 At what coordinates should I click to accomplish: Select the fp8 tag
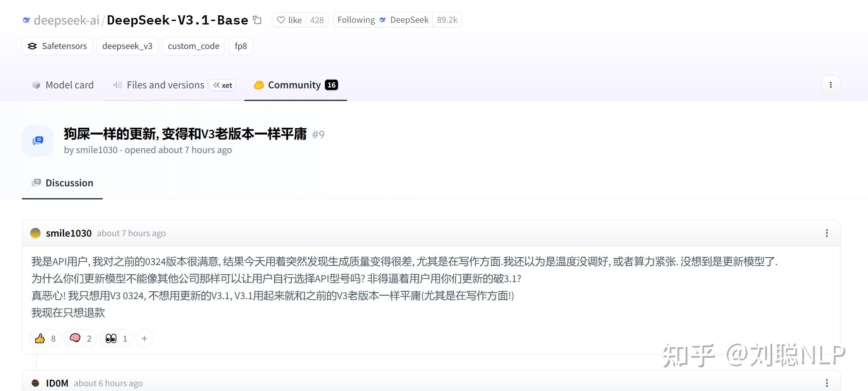click(241, 46)
